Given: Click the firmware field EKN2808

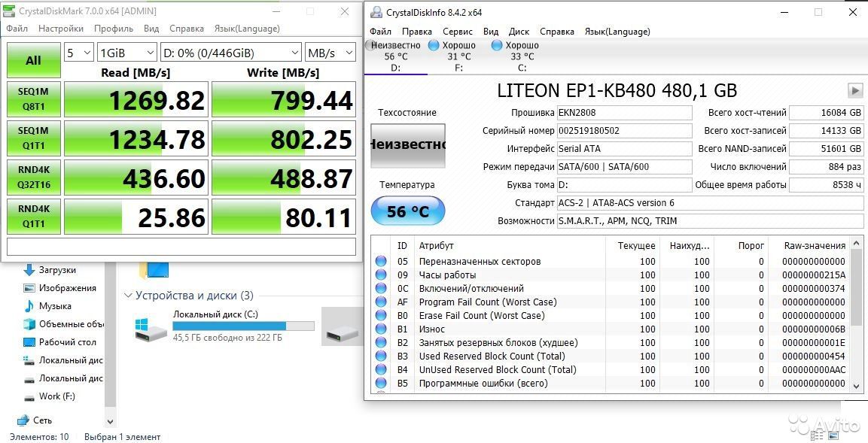Looking at the screenshot, I should tap(624, 112).
